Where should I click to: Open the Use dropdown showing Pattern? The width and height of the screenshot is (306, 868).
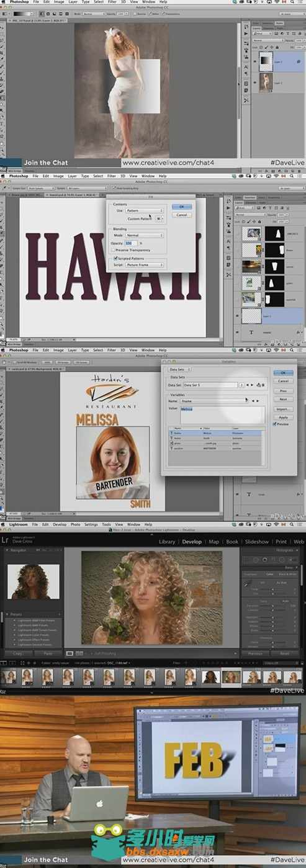(144, 211)
